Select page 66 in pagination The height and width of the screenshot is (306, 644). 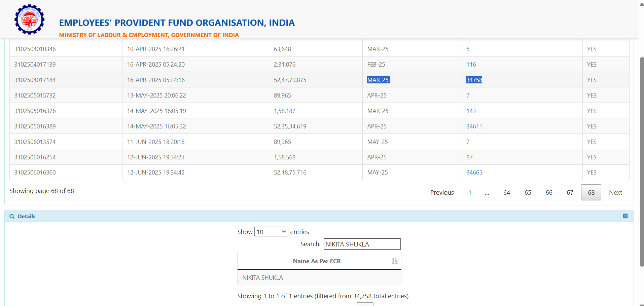coord(549,193)
